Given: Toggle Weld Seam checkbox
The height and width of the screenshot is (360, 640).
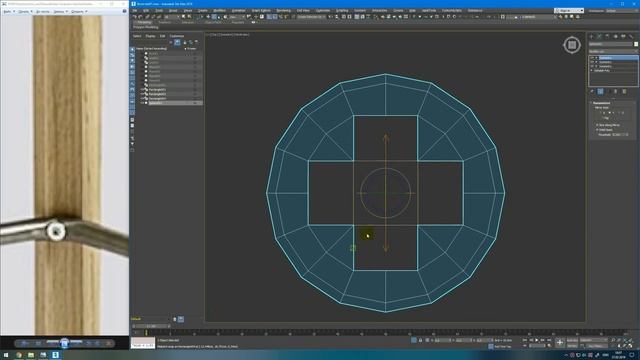Looking at the screenshot, I should [597, 130].
